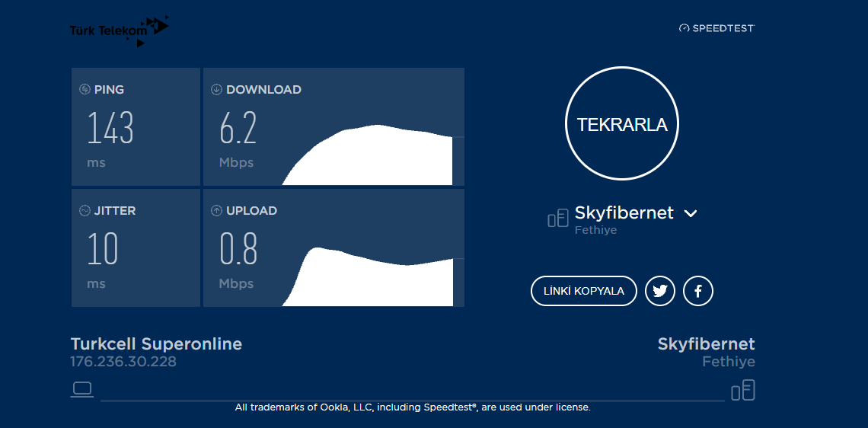
Task: Click the upload speed graph
Action: click(368, 277)
